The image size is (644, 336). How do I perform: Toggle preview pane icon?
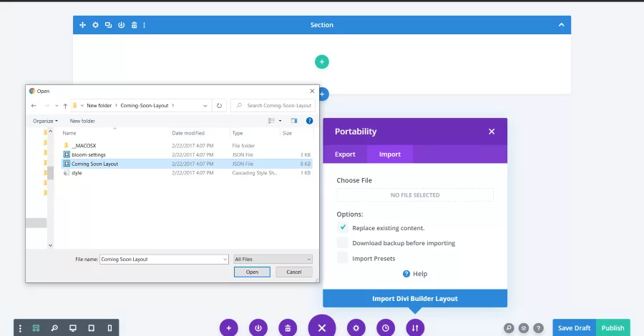(x=294, y=121)
